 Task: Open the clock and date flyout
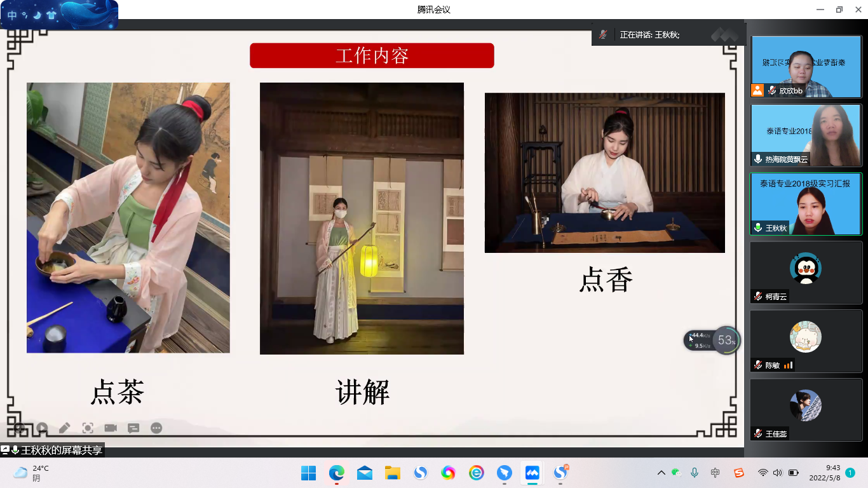[824, 473]
